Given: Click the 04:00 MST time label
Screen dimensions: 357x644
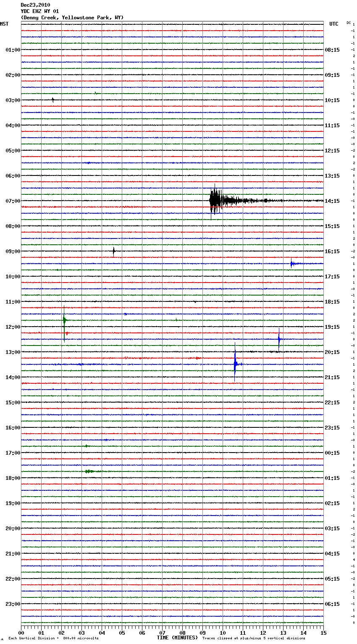Looking at the screenshot, I should click(13, 126).
